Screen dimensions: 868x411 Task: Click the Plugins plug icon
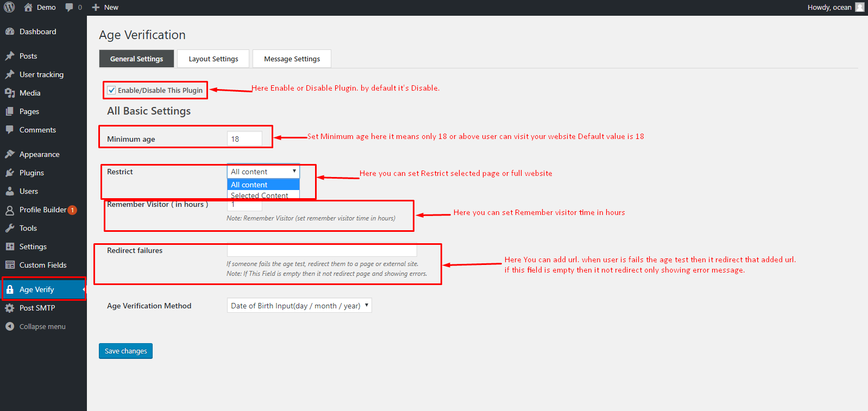[10, 173]
